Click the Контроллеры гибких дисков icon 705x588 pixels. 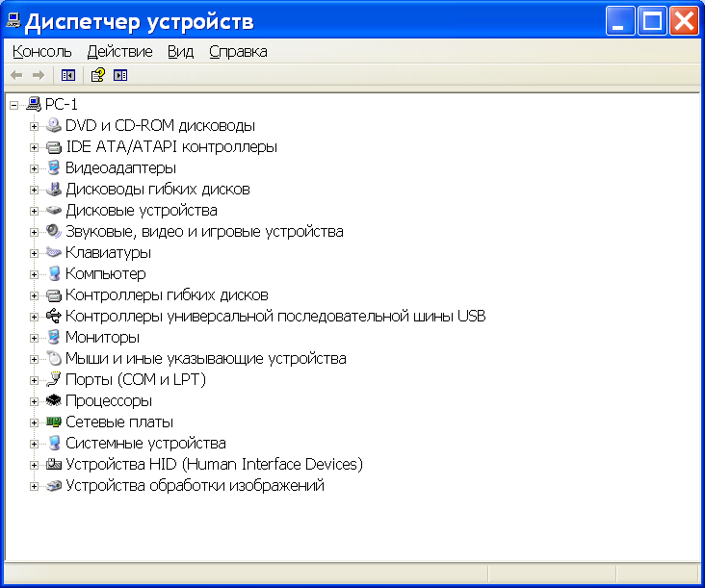(x=54, y=295)
